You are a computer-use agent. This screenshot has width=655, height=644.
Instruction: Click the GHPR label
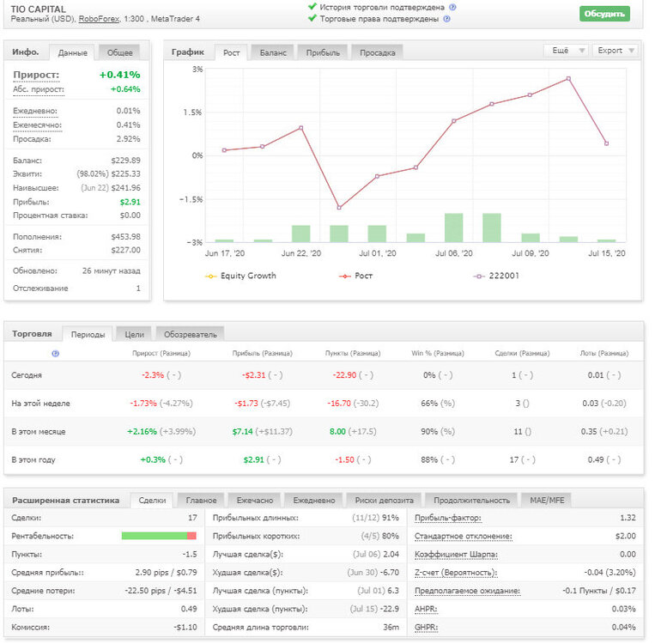pyautogui.click(x=426, y=628)
